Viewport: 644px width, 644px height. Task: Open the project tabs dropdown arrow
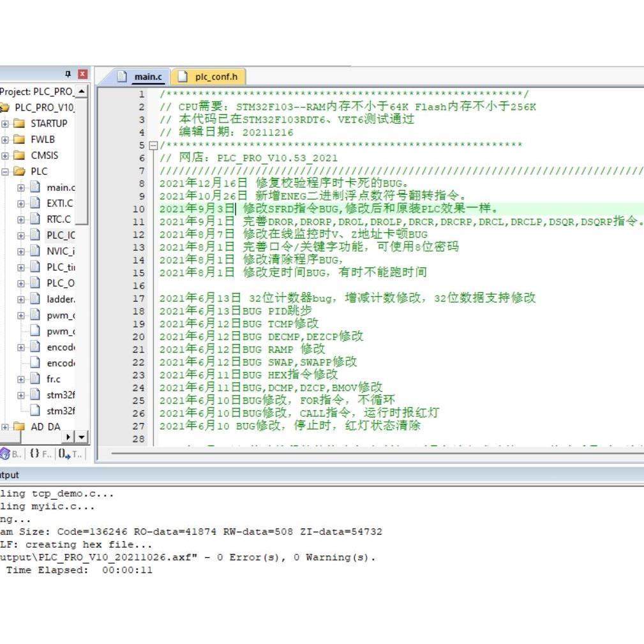click(82, 437)
